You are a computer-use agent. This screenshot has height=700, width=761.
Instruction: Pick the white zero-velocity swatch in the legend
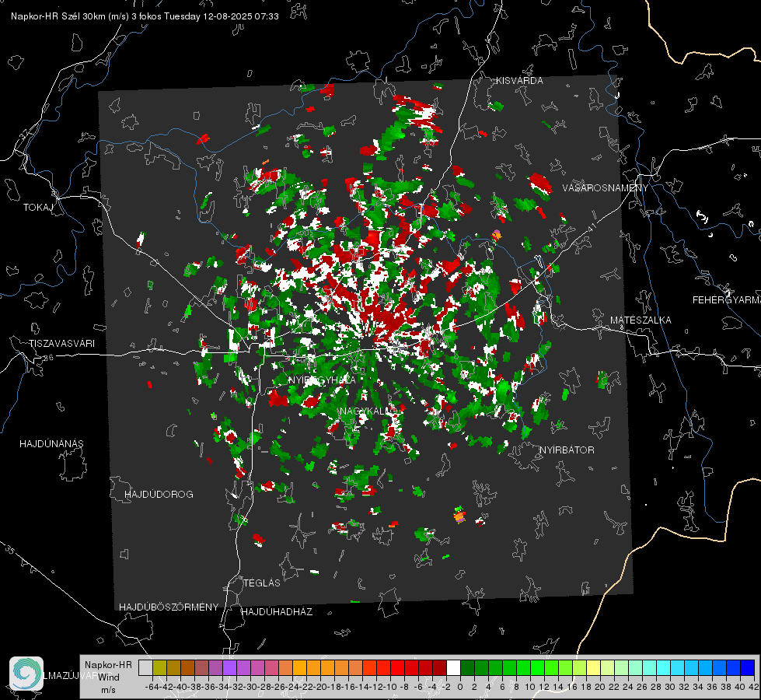453,667
